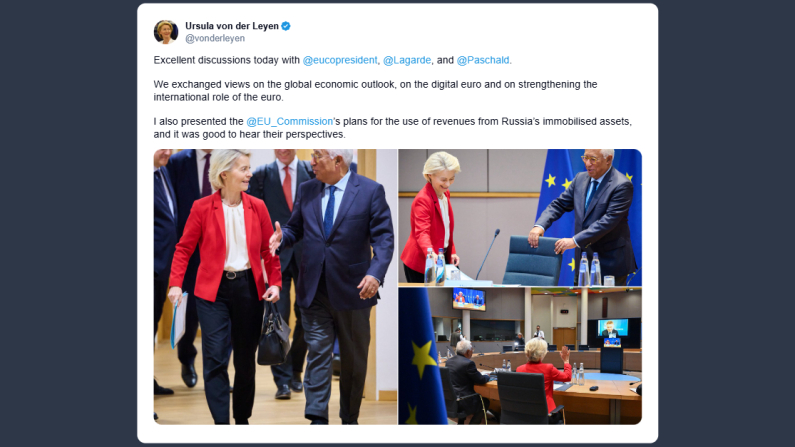Open the photo with EU flag and chair
The image size is (795, 447).
point(520,217)
